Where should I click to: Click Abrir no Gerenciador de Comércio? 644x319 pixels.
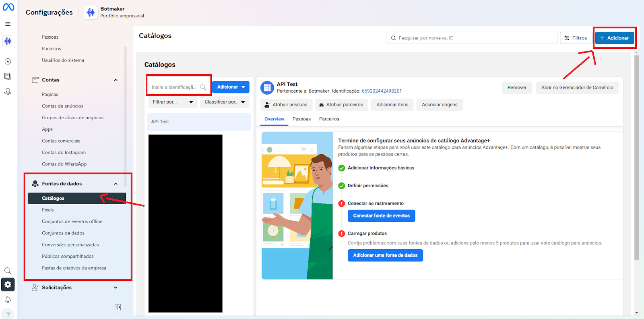click(x=577, y=87)
